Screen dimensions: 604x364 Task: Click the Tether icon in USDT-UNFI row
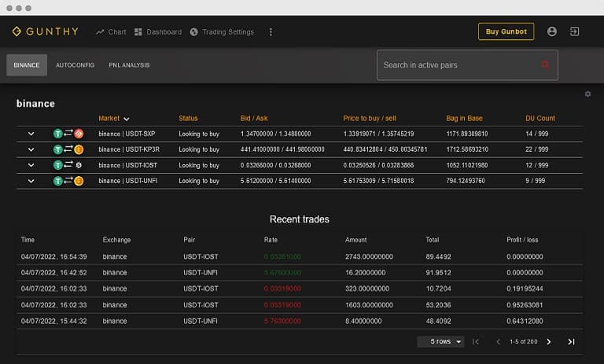[57, 181]
